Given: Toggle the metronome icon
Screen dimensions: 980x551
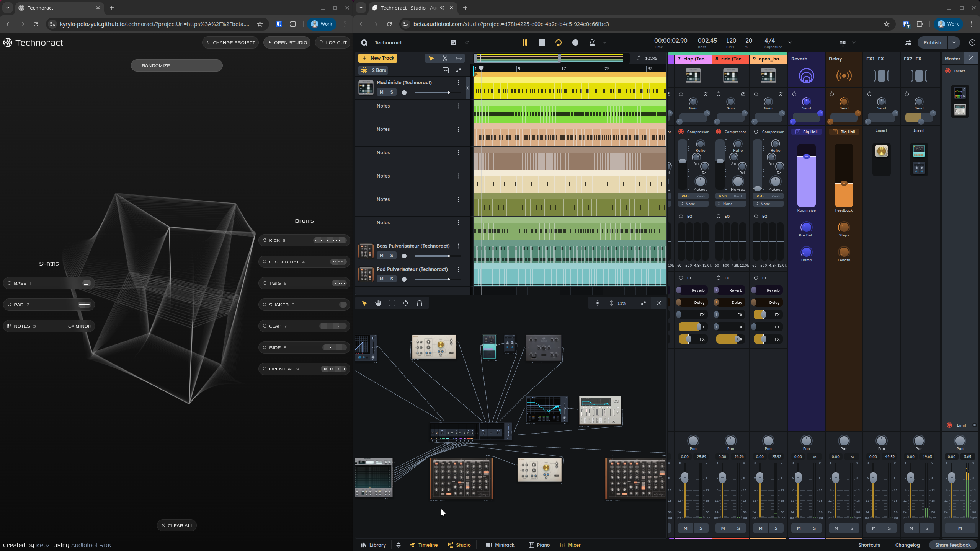Looking at the screenshot, I should tap(592, 42).
